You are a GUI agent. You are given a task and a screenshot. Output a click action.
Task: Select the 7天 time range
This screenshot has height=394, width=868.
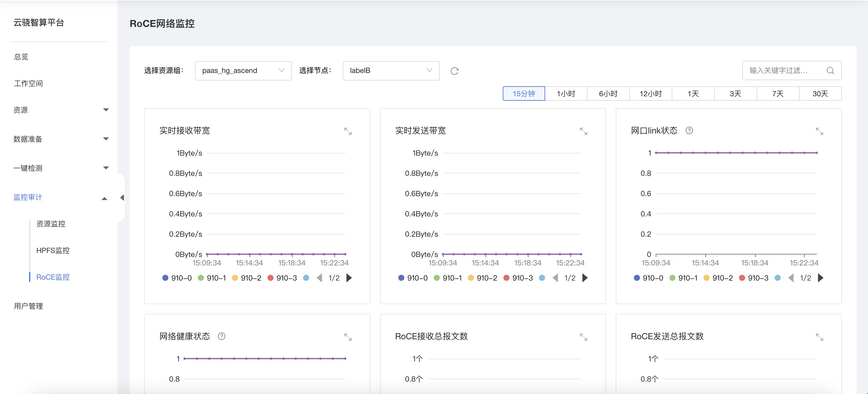tap(778, 94)
